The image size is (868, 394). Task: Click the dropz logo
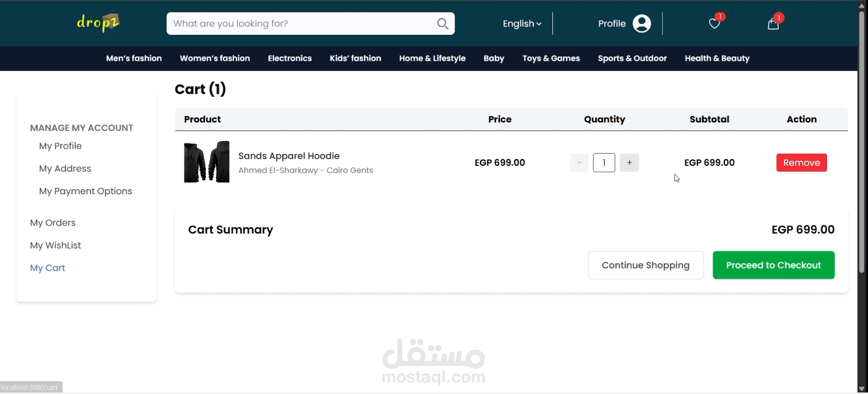98,23
